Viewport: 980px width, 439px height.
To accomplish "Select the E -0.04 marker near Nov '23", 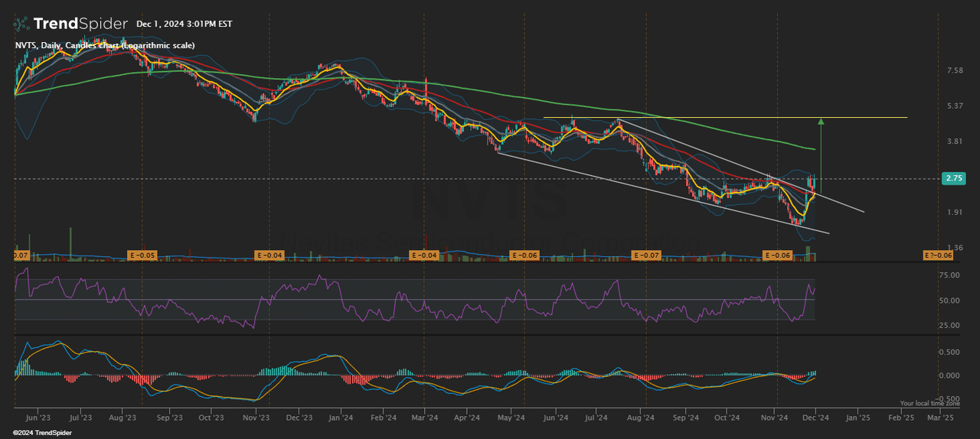I will pos(269,255).
